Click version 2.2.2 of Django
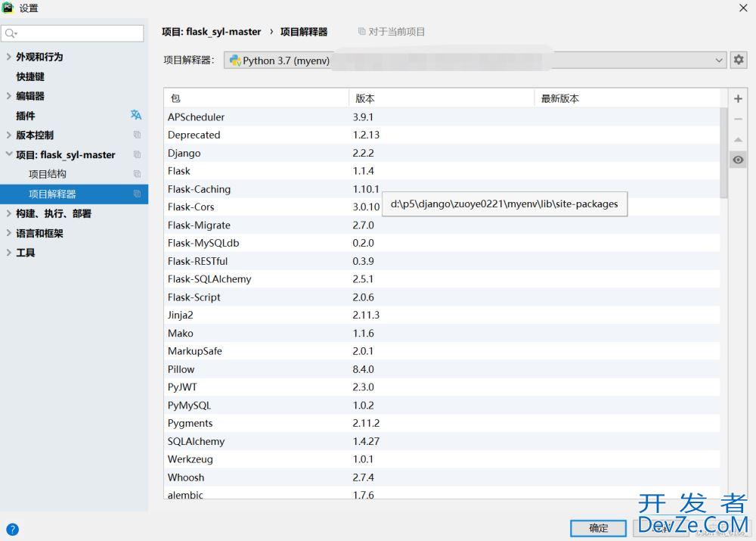Screen dimensions: 756x541 coord(363,153)
